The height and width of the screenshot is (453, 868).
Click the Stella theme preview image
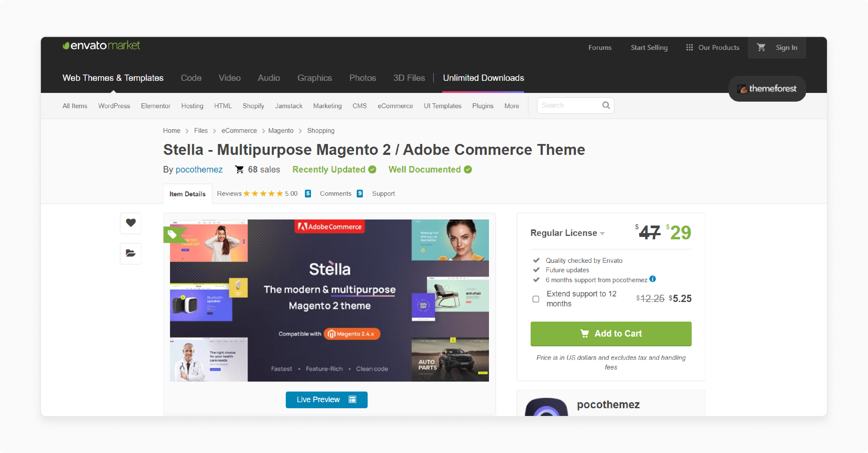pos(329,300)
